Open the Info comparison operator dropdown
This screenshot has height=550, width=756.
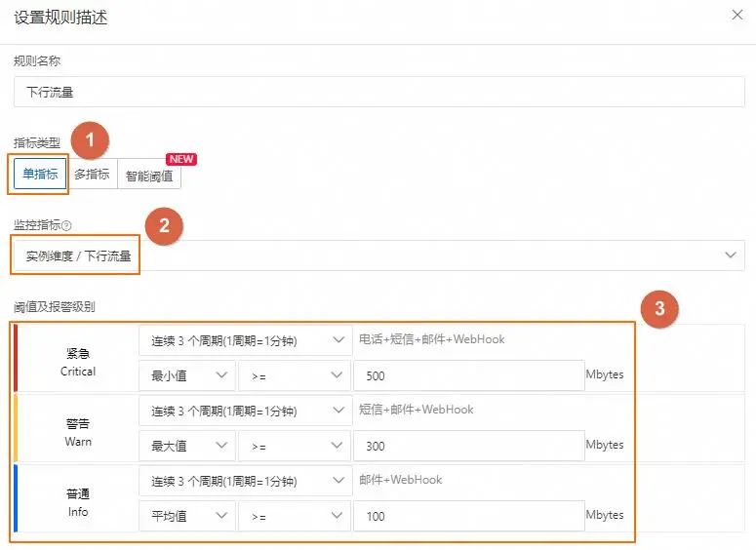point(294,516)
